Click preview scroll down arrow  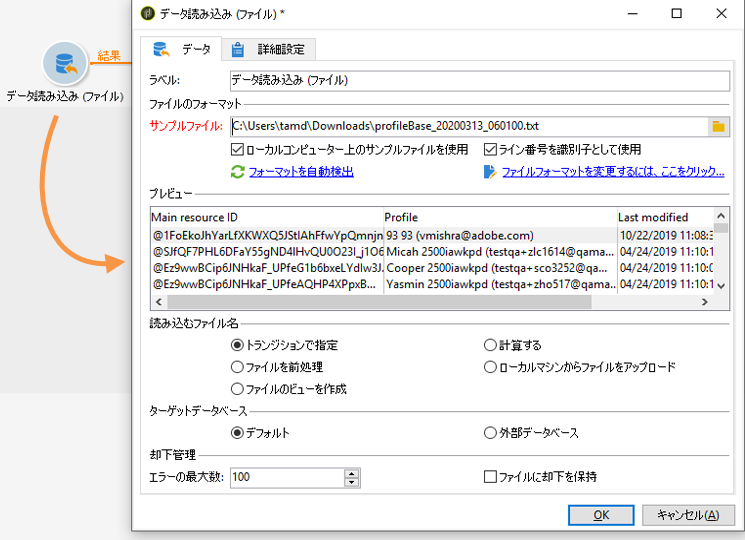coord(721,286)
